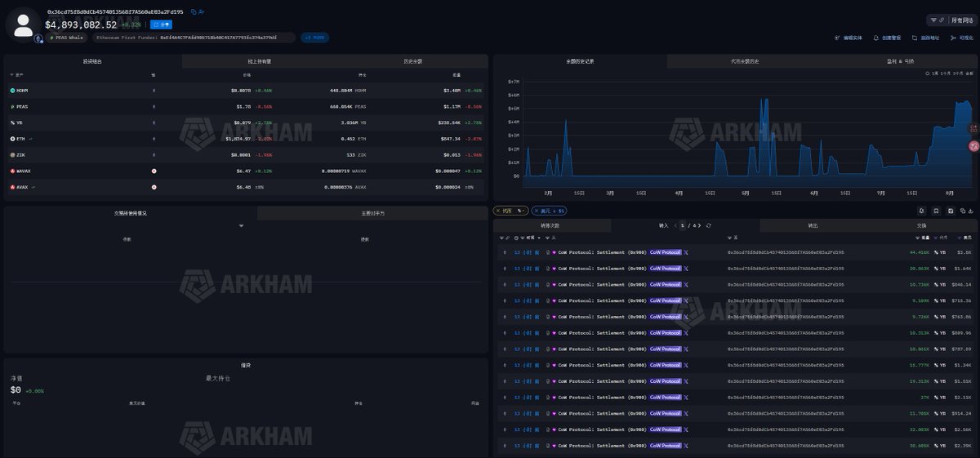Open the PEAS Whale tag
980x458 pixels.
coord(66,38)
